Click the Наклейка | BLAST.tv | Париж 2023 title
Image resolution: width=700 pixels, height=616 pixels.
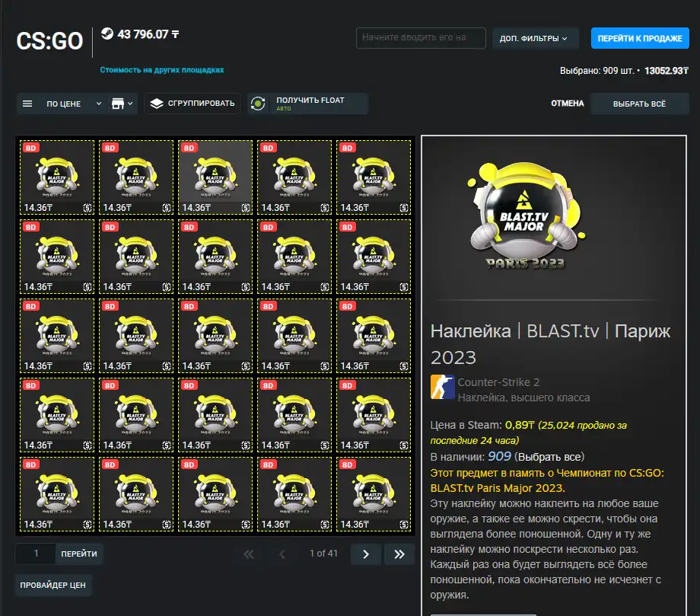click(x=550, y=344)
